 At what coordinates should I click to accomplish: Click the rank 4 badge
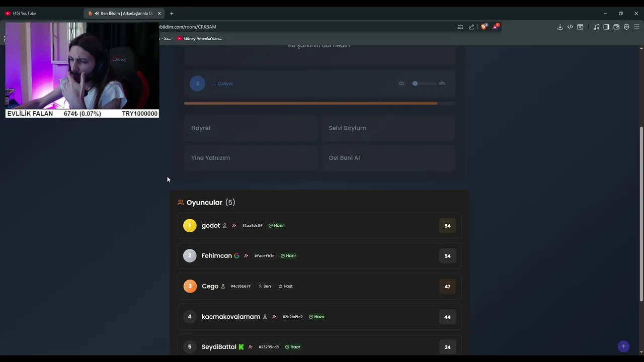[x=190, y=316]
